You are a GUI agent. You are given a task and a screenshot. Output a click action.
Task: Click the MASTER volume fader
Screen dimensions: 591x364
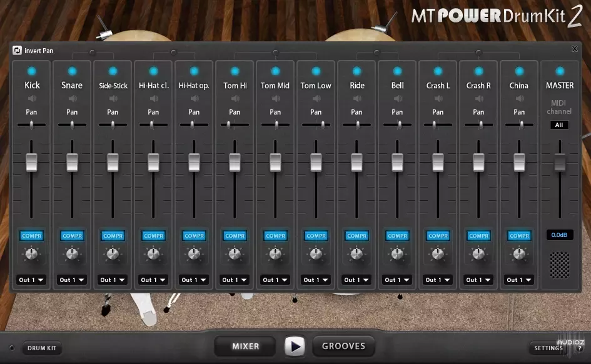tap(560, 163)
